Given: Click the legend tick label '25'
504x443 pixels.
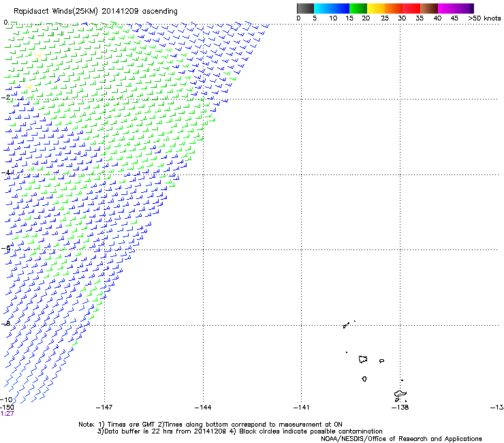Looking at the screenshot, I should (x=385, y=18).
